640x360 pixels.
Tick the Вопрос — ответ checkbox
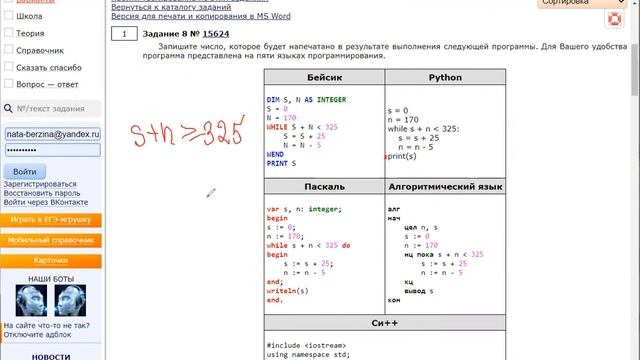[9, 84]
